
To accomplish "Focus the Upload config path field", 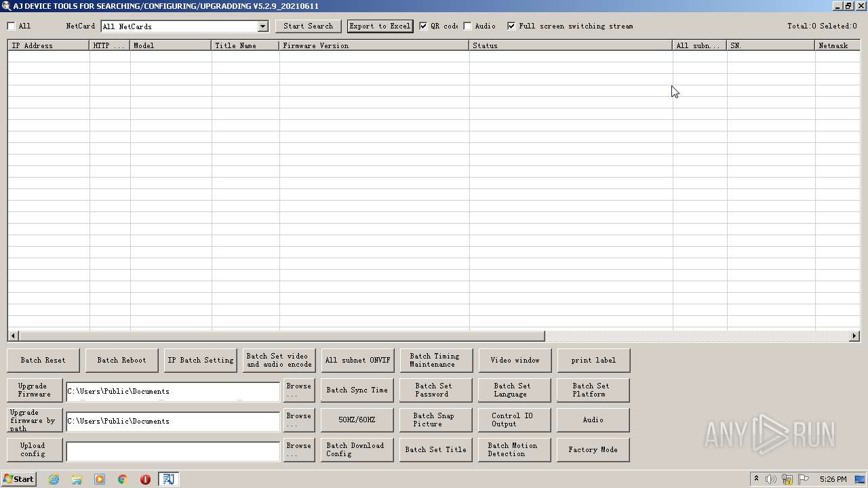I will click(x=173, y=451).
